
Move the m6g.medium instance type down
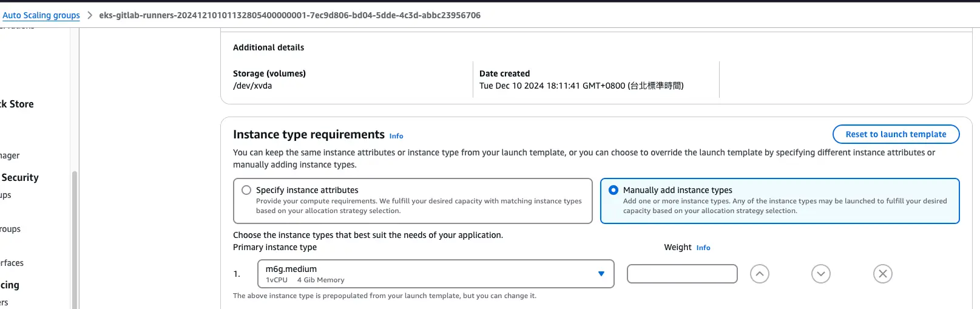(820, 274)
